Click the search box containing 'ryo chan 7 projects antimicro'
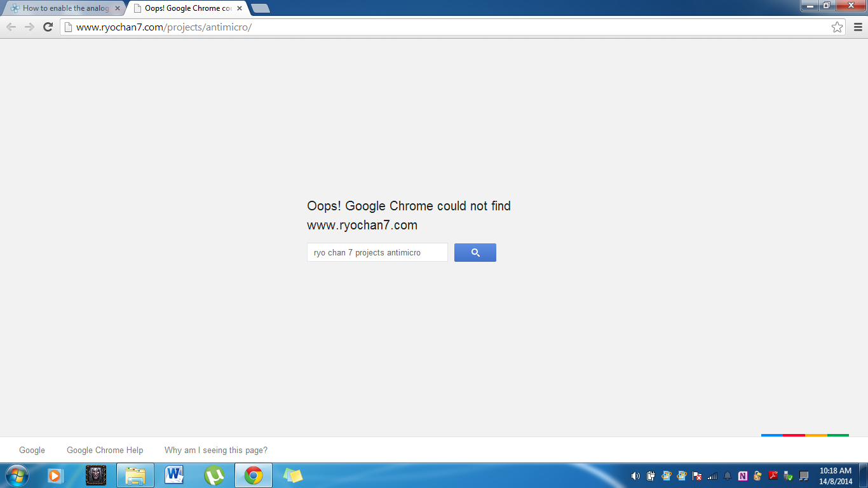The width and height of the screenshot is (868, 488). coord(377,252)
